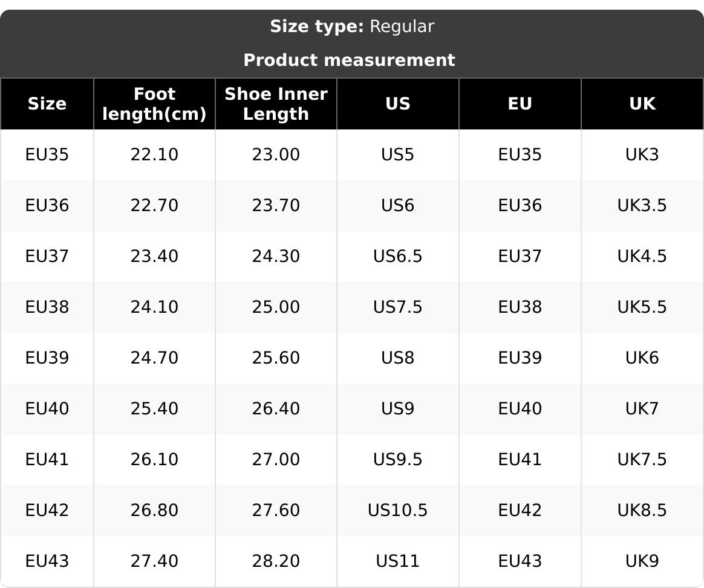Click the Product measurement title
The width and height of the screenshot is (704, 588).
click(x=349, y=60)
